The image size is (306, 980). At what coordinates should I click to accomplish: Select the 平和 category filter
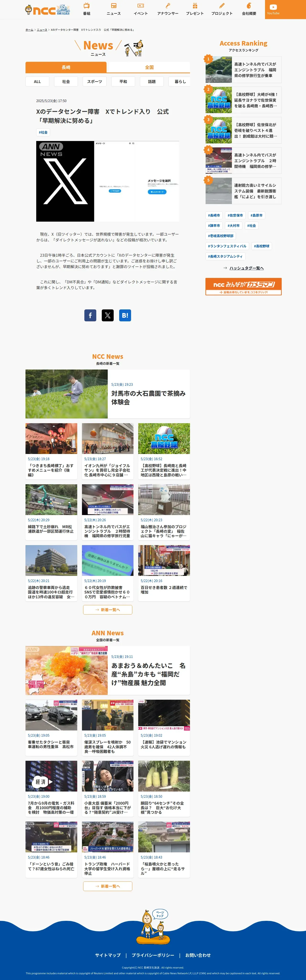point(123,81)
